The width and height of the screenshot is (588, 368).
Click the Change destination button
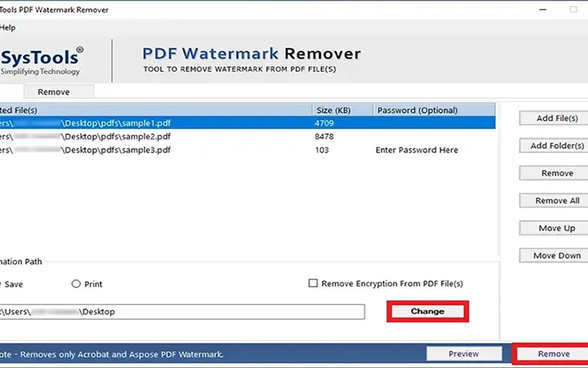[427, 311]
